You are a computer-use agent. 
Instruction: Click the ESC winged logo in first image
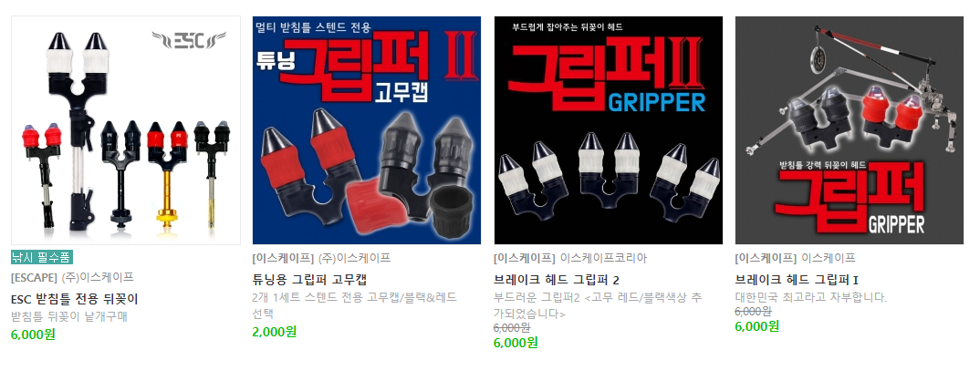click(190, 41)
